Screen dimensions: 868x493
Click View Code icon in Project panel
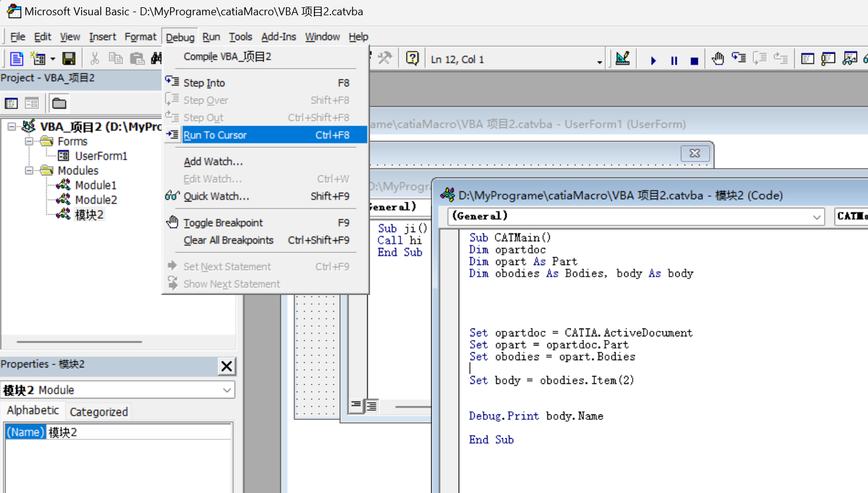point(12,103)
